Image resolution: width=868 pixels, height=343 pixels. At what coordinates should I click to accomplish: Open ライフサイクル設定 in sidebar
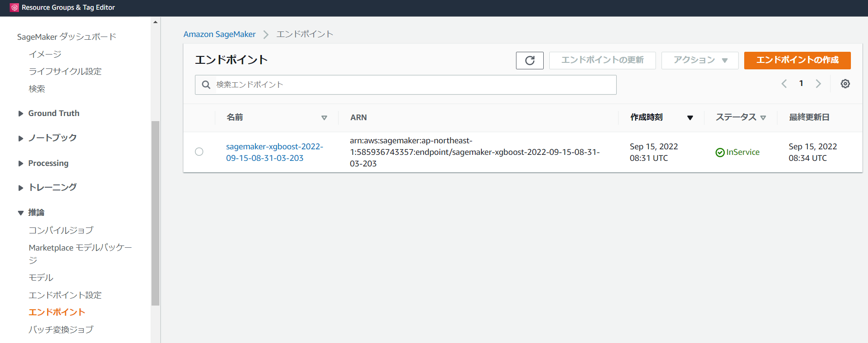pos(65,71)
